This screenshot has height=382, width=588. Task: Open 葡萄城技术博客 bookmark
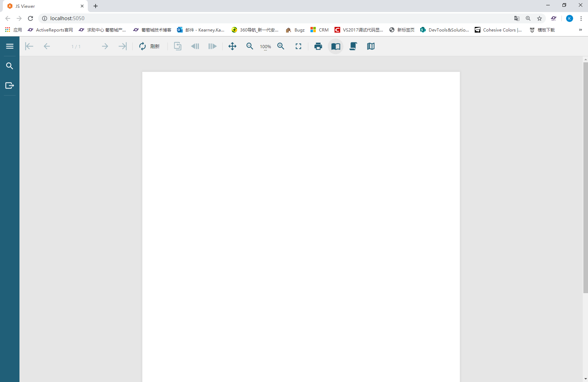click(152, 30)
